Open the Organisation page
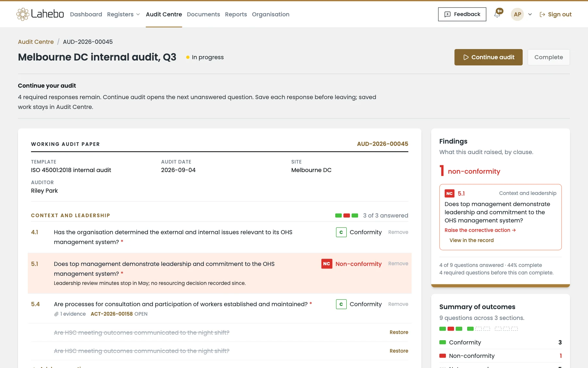Viewport: 588px width, 368px height. [x=270, y=14]
